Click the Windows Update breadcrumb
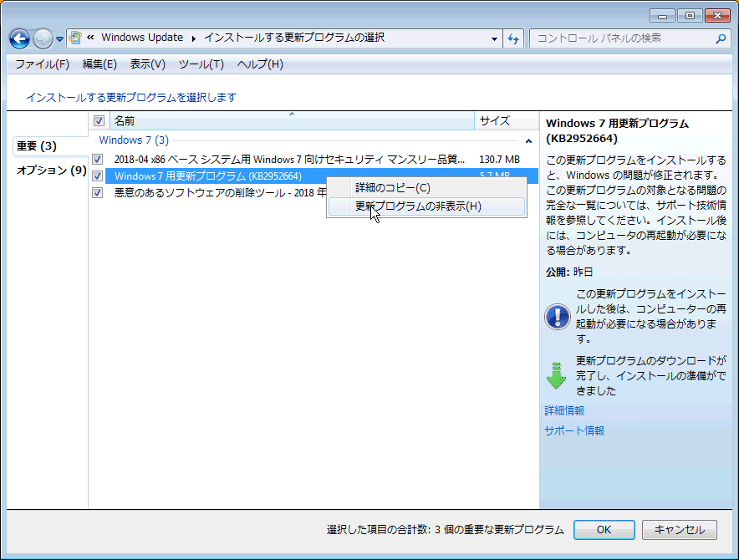The width and height of the screenshot is (739, 560). [x=142, y=38]
